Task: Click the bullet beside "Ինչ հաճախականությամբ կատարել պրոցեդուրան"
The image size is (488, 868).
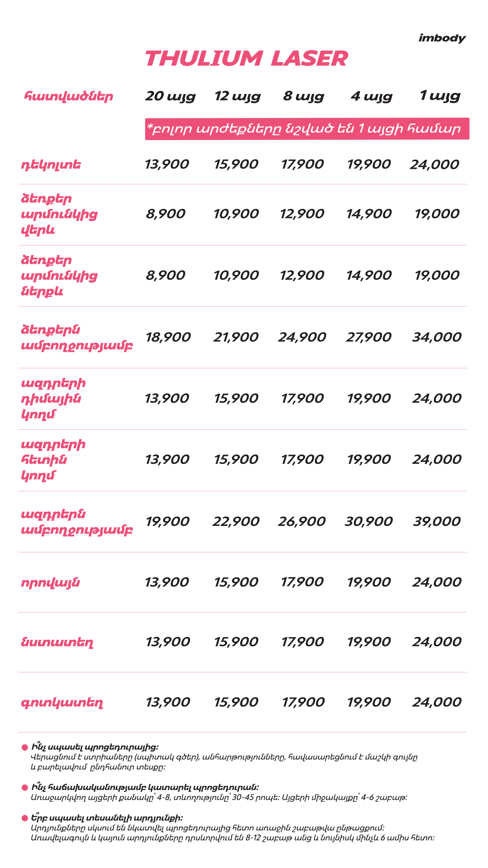Action: [x=25, y=788]
